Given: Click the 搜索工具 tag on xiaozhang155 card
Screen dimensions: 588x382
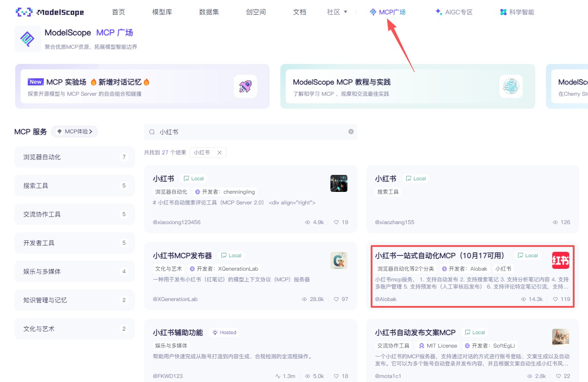Looking at the screenshot, I should (x=388, y=192).
